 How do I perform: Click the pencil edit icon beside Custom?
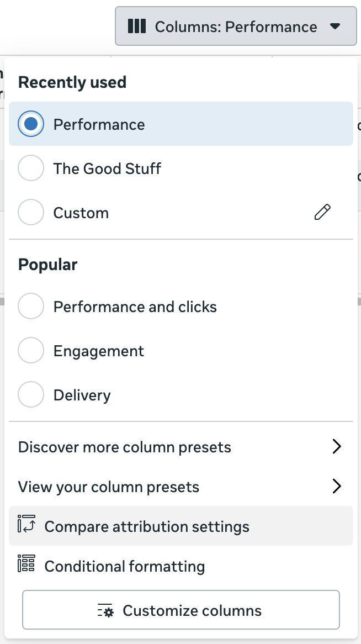pos(322,213)
